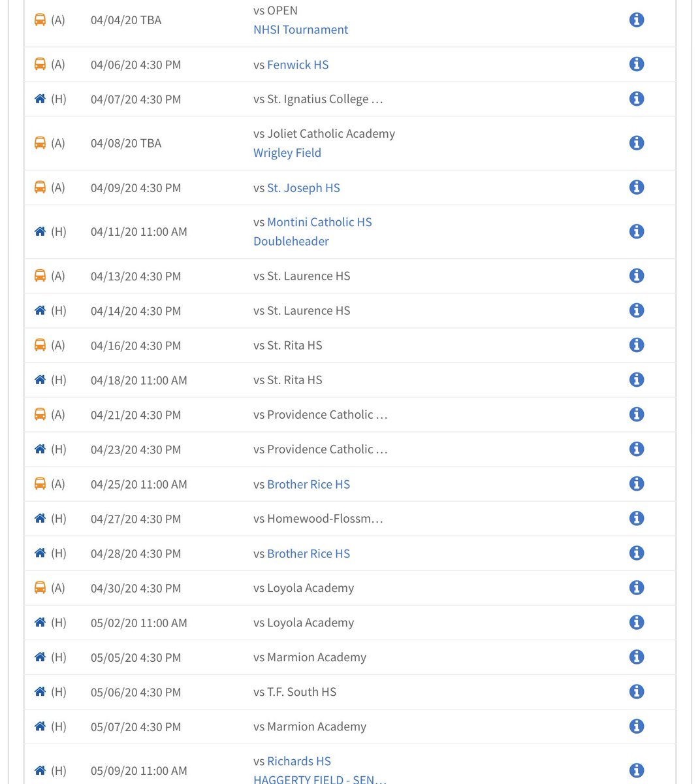Open info icon for the 04/28/20 Brother Rice game
The width and height of the screenshot is (700, 784).
(637, 553)
